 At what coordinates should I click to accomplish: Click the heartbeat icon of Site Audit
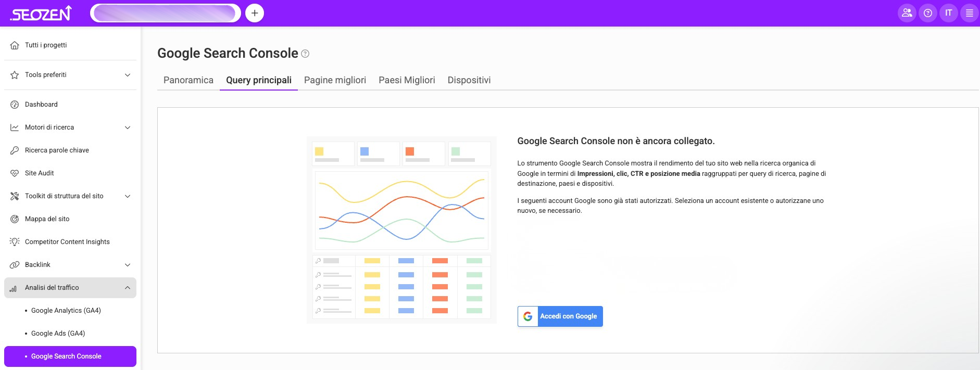[15, 173]
